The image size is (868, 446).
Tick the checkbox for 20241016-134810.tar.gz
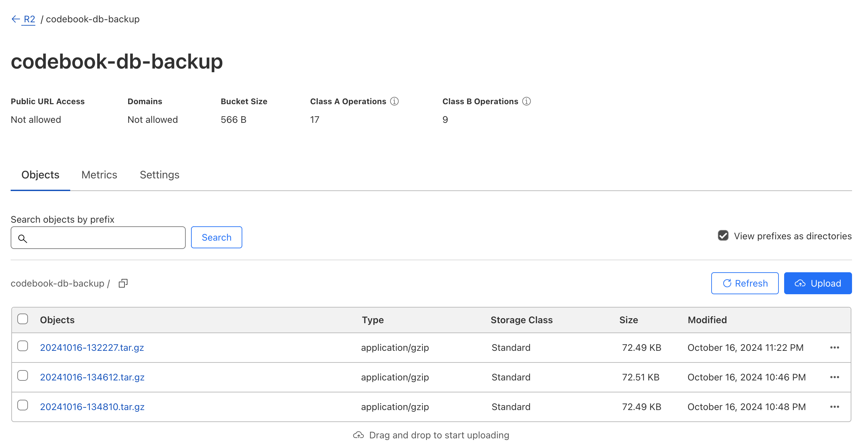pyautogui.click(x=23, y=406)
